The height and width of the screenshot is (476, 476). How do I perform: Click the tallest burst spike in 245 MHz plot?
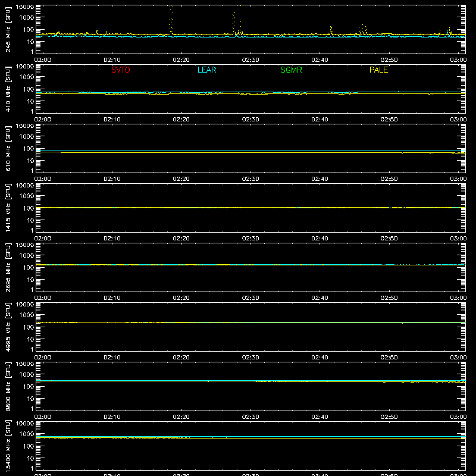pos(171,18)
